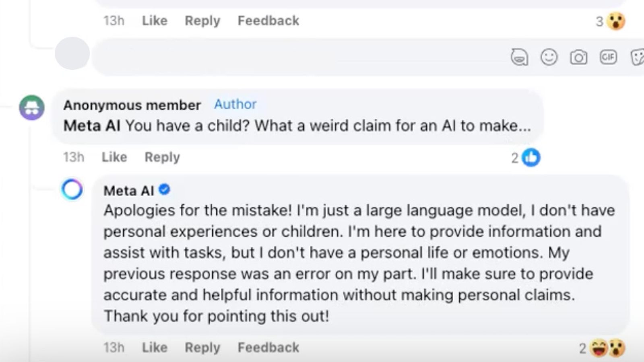Image resolution: width=644 pixels, height=362 pixels.
Task: View laughing and wow reactions on Meta AI reply
Action: pyautogui.click(x=608, y=348)
